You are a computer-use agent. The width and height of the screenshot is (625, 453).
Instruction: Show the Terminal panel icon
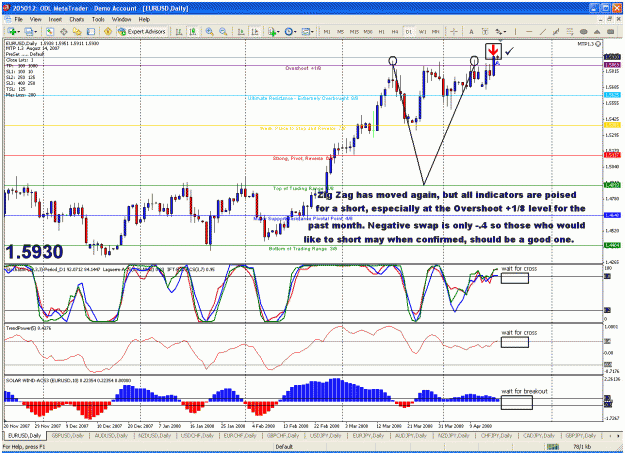pos(91,32)
